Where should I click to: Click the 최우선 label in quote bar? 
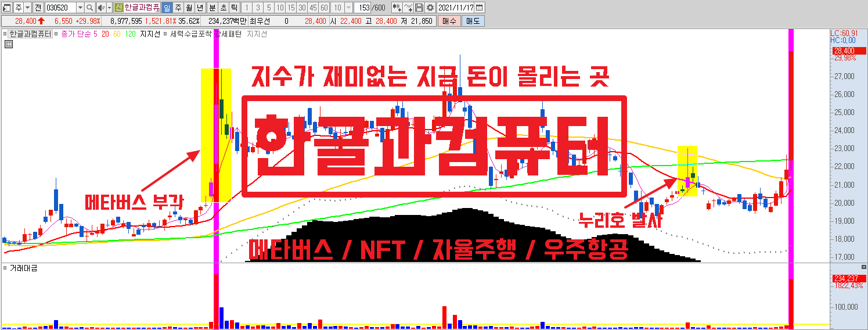[x=259, y=21]
